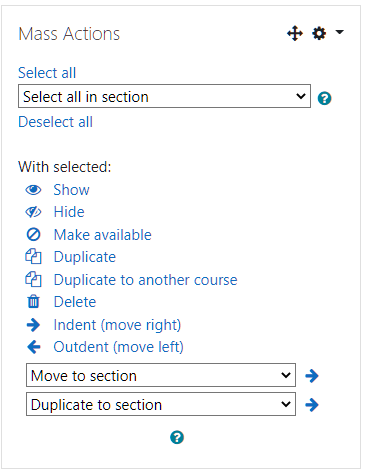
Task: Click the Select all link
Action: (47, 73)
